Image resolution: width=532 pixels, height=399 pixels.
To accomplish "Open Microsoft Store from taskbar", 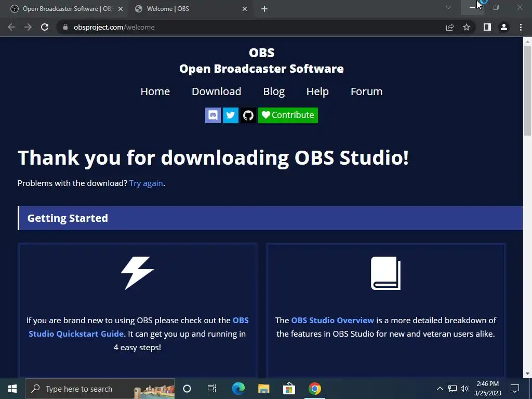I will [289, 389].
